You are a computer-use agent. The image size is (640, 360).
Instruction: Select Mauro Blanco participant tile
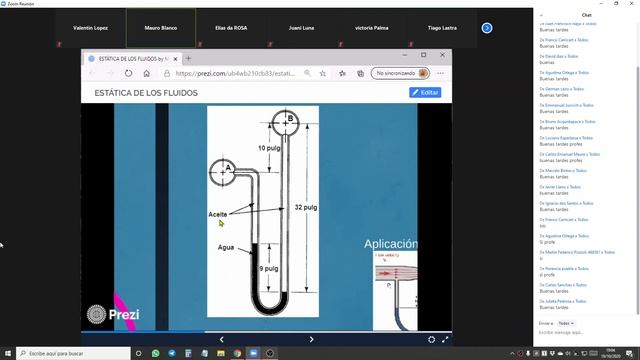click(x=161, y=28)
